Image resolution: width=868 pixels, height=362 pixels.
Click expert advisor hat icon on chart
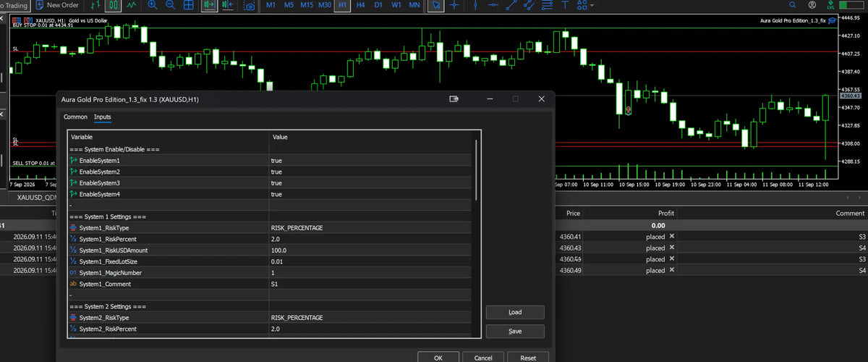(833, 20)
